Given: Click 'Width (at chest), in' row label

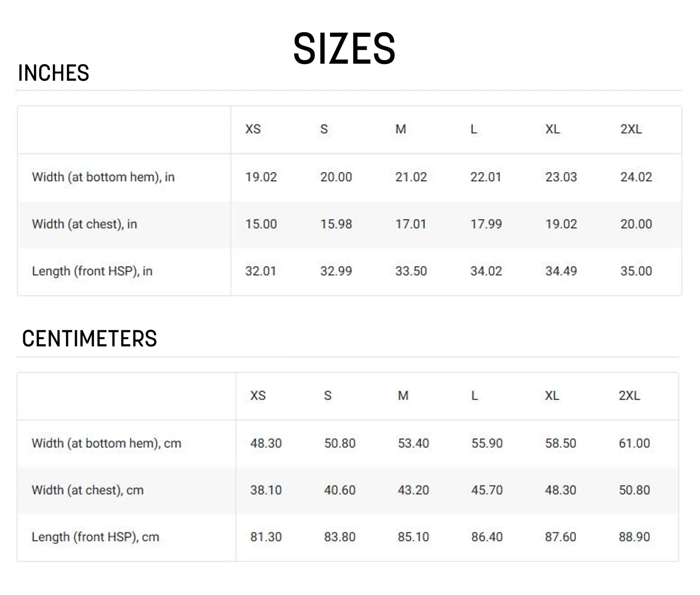Looking at the screenshot, I should pyautogui.click(x=84, y=224).
